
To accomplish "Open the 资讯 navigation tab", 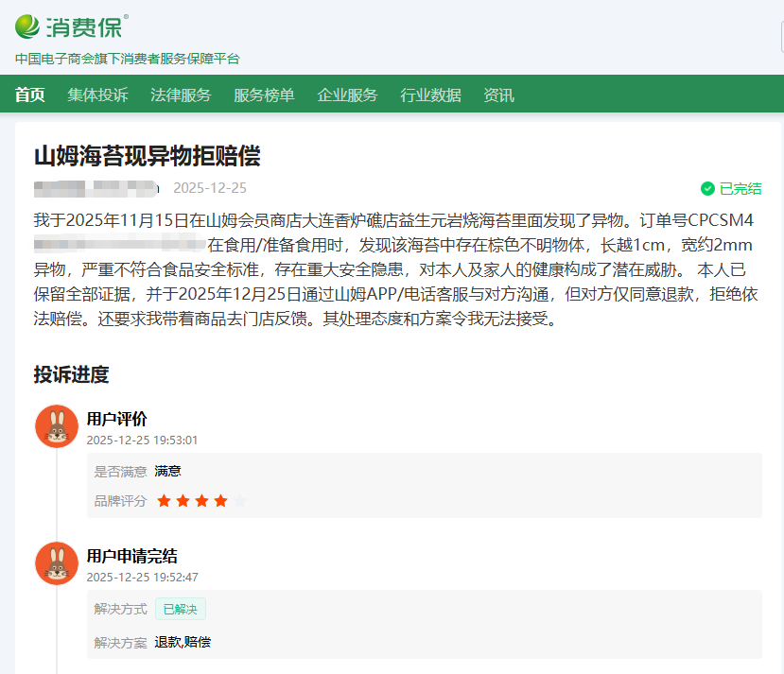I will tap(498, 95).
